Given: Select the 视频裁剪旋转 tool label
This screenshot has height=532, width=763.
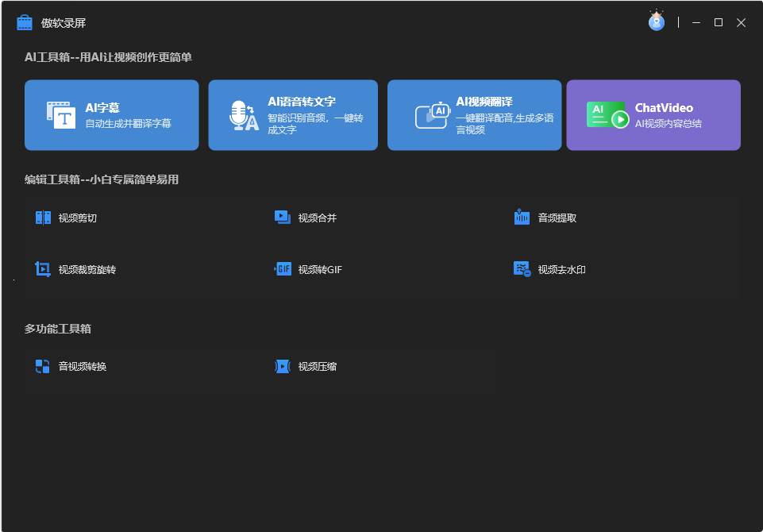Looking at the screenshot, I should (x=87, y=270).
